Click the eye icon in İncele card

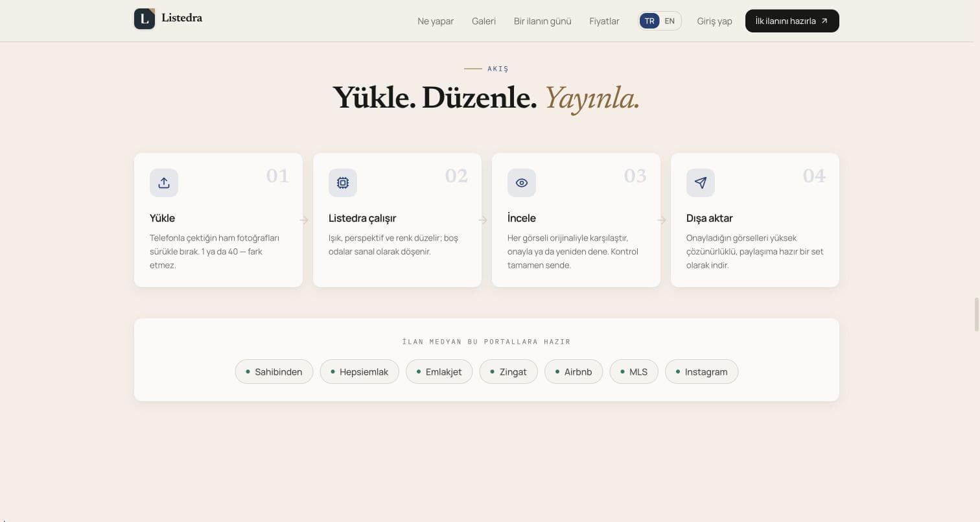pyautogui.click(x=522, y=183)
